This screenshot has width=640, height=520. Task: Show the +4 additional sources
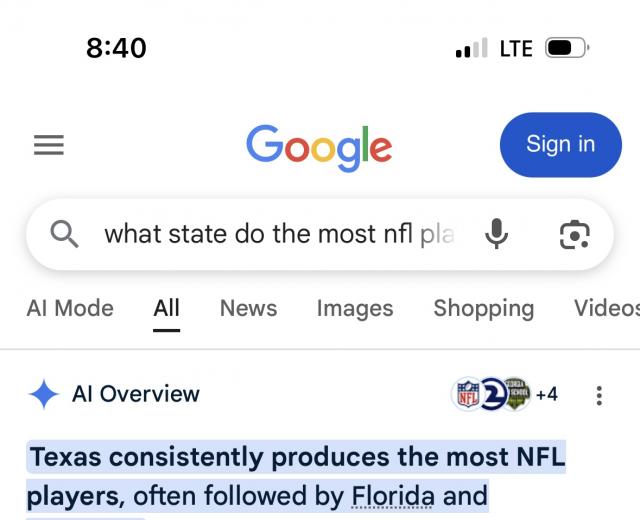click(547, 394)
